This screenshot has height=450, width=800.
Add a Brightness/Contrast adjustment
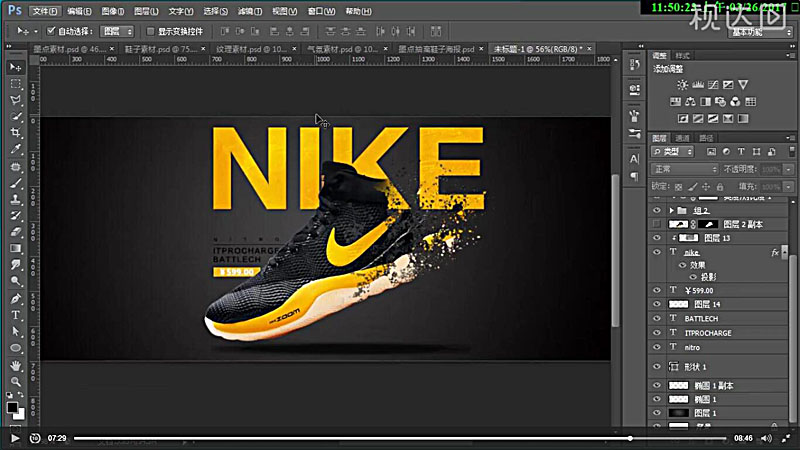pos(682,85)
